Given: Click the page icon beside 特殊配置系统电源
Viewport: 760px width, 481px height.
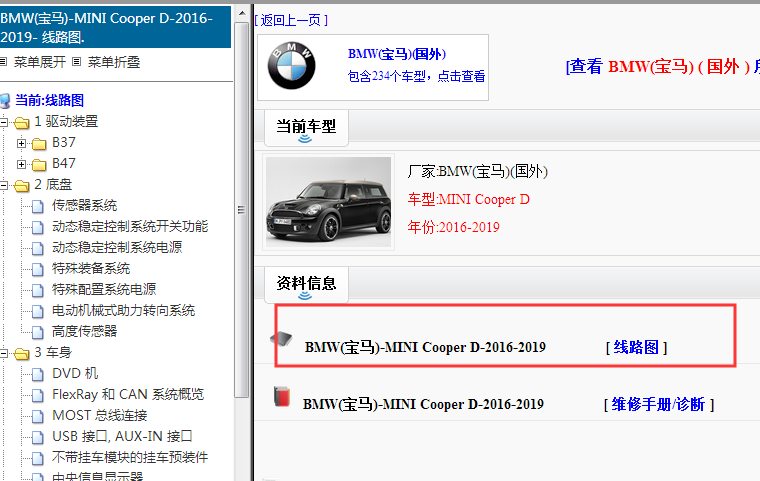Looking at the screenshot, I should [38, 290].
